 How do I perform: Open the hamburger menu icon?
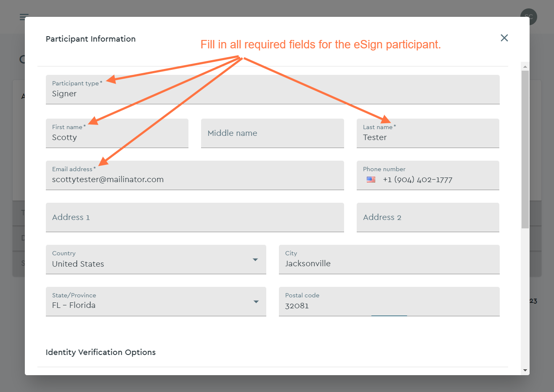pos(24,17)
